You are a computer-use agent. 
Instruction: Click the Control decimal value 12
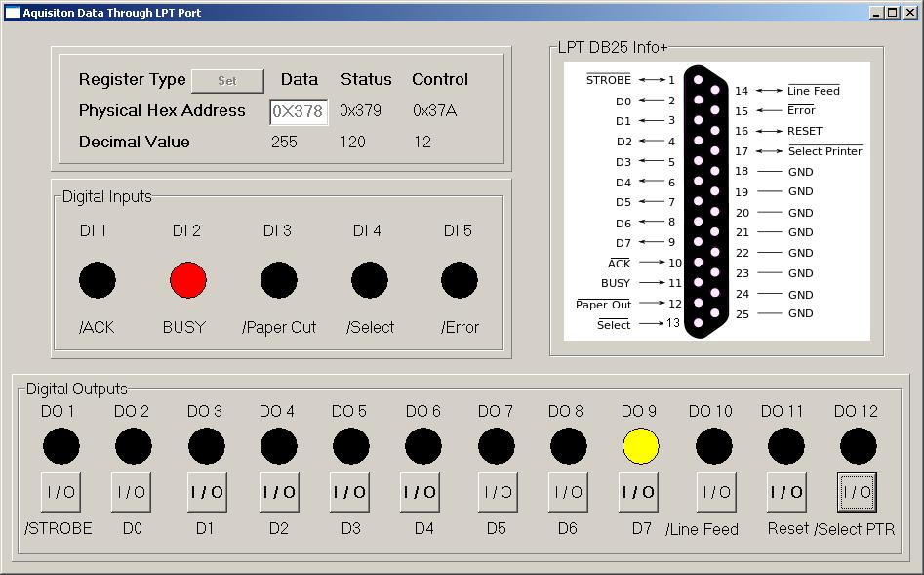(422, 143)
